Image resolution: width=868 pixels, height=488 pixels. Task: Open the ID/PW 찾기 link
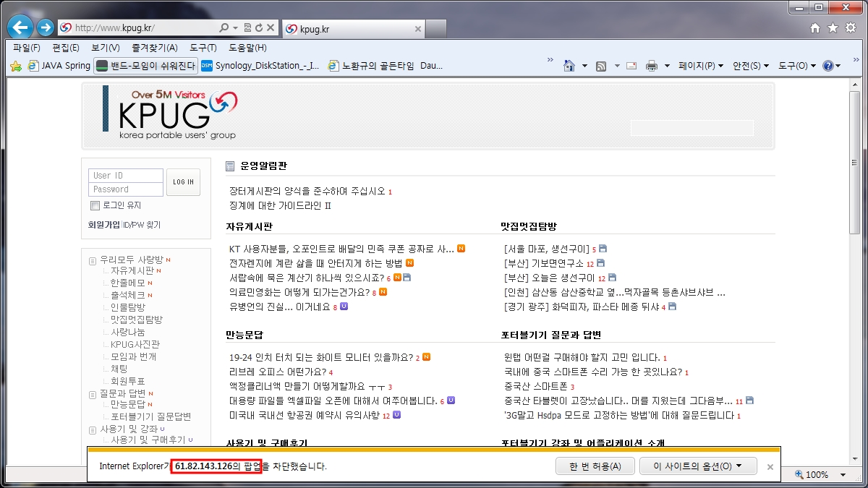pos(142,225)
